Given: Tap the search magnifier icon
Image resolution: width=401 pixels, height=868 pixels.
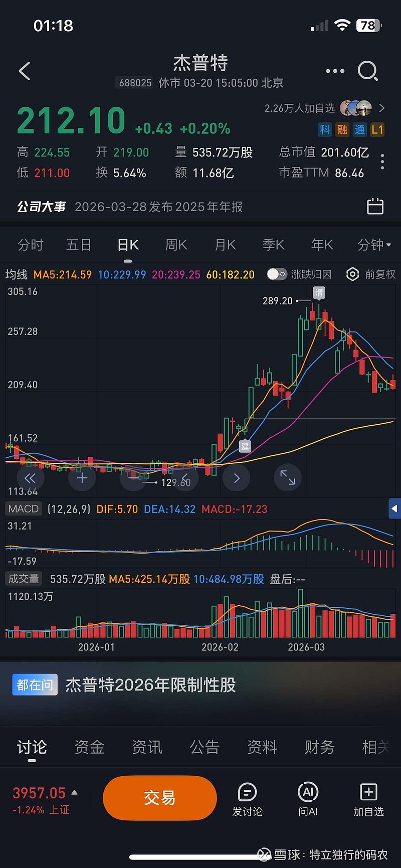Looking at the screenshot, I should [x=367, y=71].
